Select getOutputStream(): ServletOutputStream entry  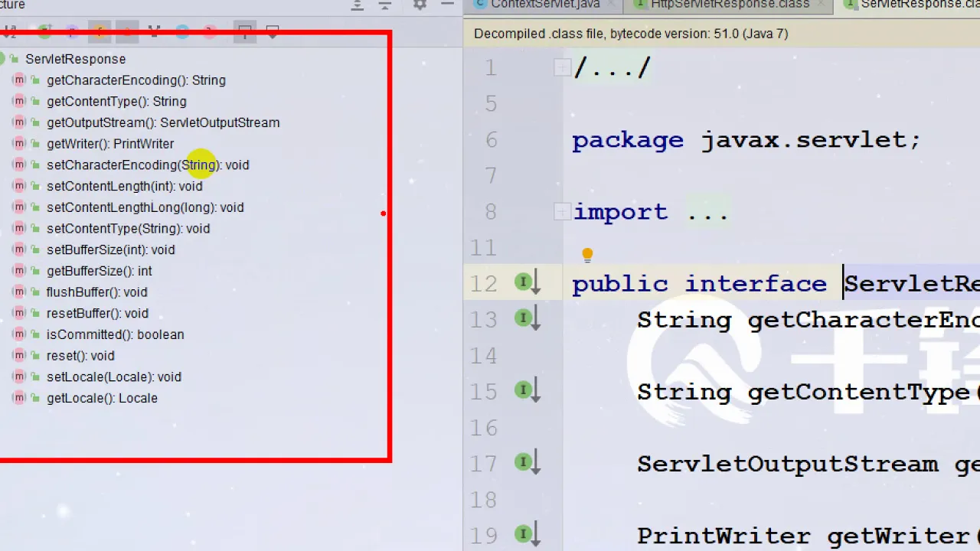pyautogui.click(x=163, y=122)
